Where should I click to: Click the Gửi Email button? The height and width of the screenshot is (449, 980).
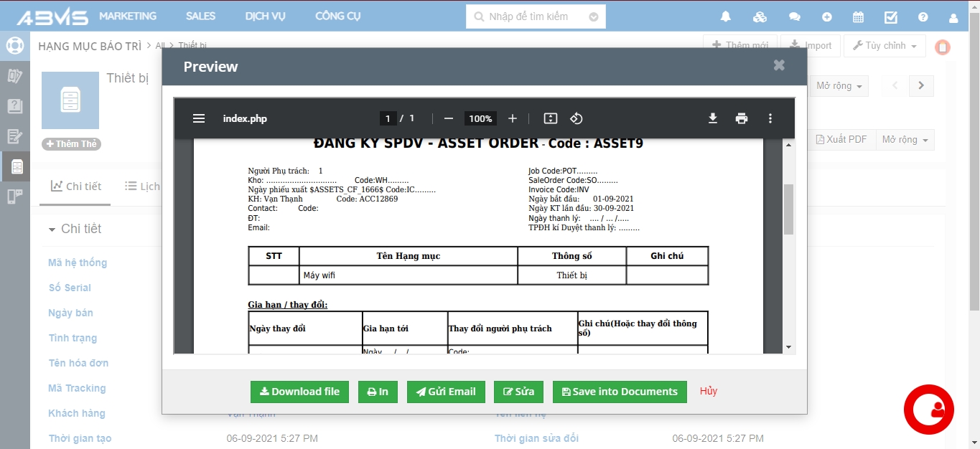click(446, 392)
